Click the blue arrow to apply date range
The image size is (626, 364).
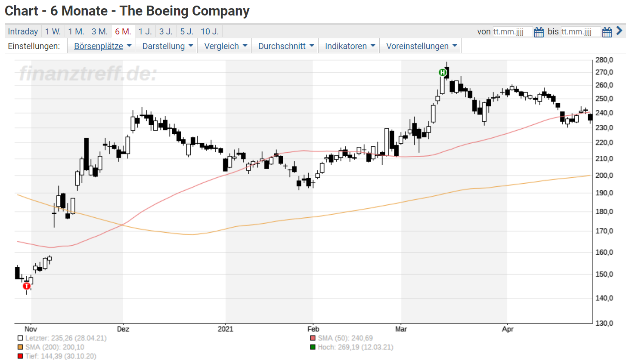[x=619, y=31]
